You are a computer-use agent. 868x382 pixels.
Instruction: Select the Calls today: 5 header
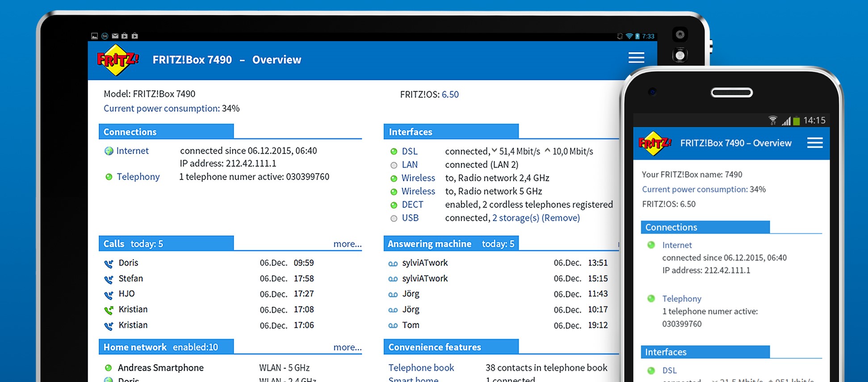pos(166,243)
